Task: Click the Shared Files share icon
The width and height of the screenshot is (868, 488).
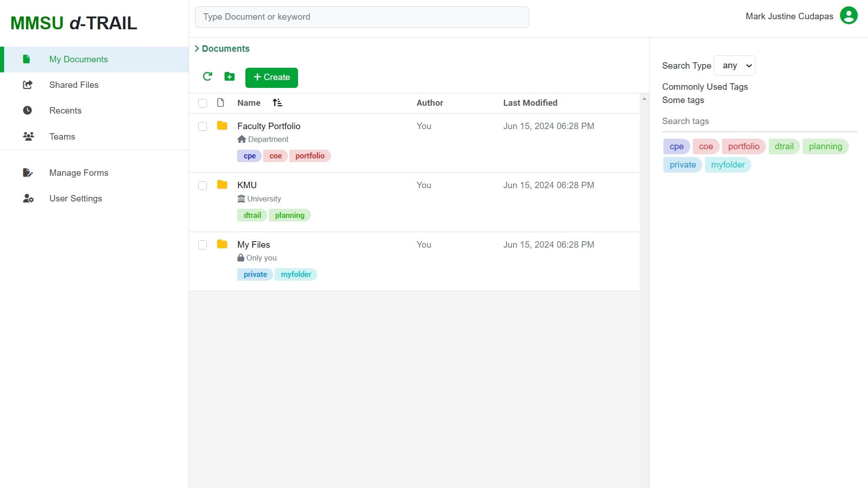Action: [27, 85]
